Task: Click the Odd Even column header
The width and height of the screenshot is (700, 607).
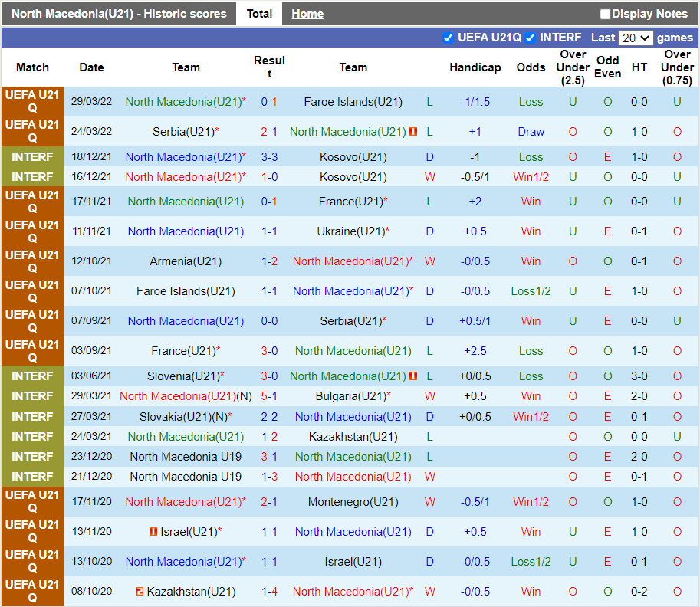Action: click(607, 67)
